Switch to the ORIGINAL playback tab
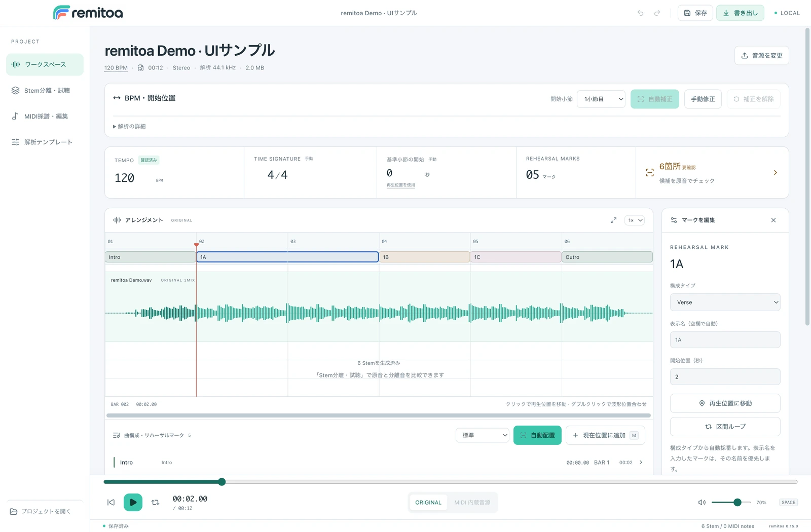Image resolution: width=811 pixels, height=532 pixels. (x=428, y=503)
